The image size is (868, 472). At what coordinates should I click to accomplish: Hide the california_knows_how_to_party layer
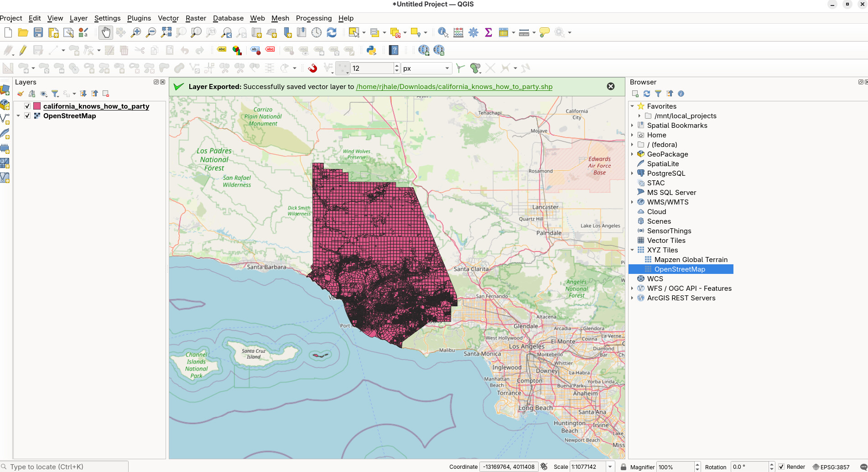[27, 106]
